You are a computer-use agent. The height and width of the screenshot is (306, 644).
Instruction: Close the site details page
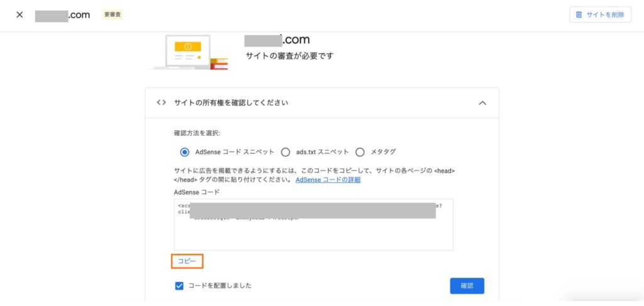click(x=19, y=14)
